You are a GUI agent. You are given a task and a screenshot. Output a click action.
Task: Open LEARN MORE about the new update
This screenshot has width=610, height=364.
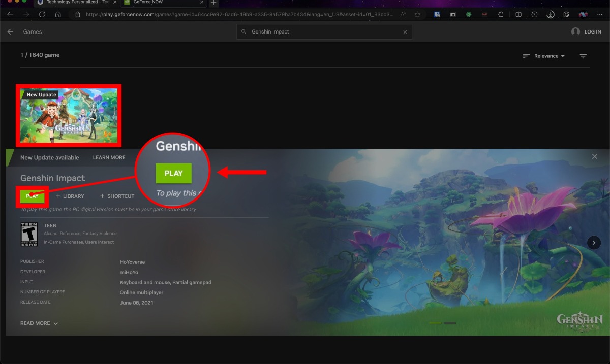pyautogui.click(x=109, y=158)
